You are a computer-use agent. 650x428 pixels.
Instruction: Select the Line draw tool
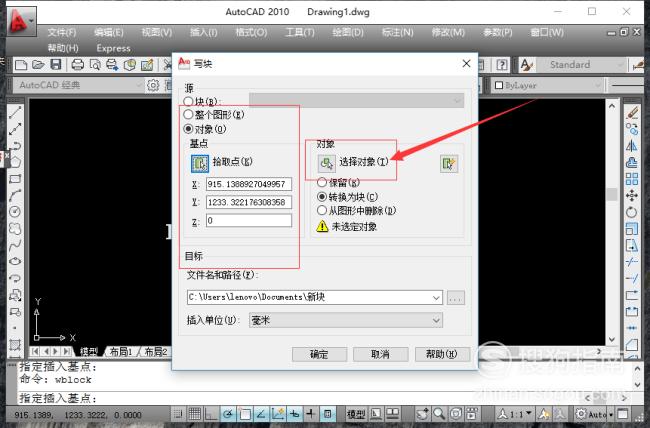(15, 112)
